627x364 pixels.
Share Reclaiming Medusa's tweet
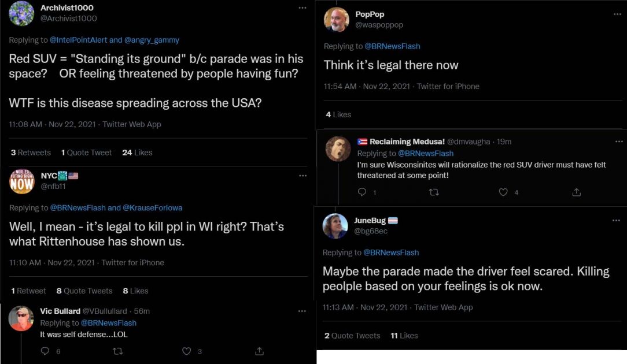pyautogui.click(x=576, y=192)
